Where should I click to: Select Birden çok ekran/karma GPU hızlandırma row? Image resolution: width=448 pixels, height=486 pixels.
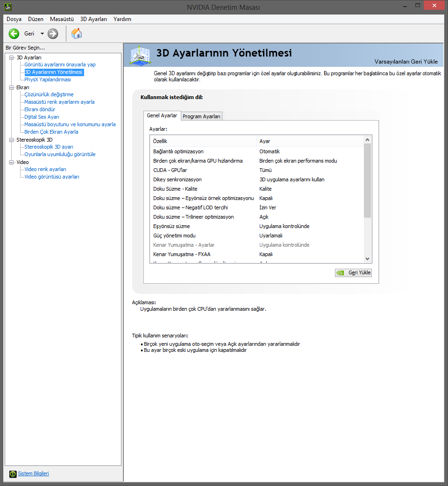coord(256,161)
